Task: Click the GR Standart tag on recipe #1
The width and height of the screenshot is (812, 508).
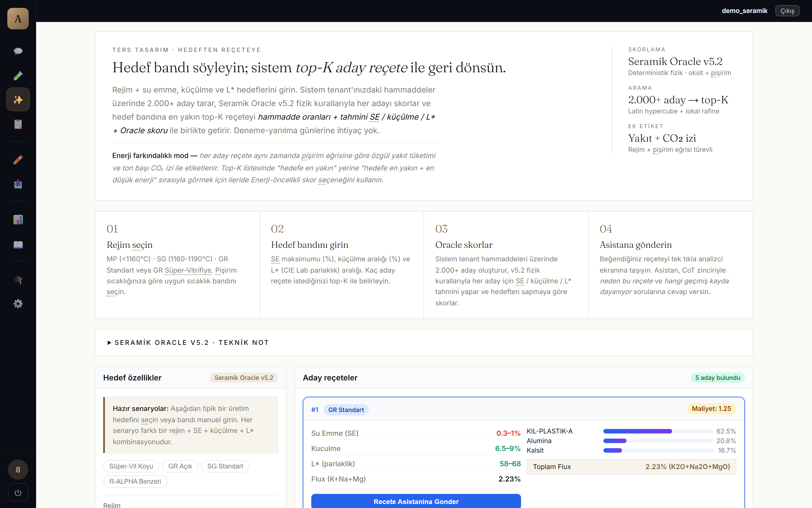Action: 346,410
